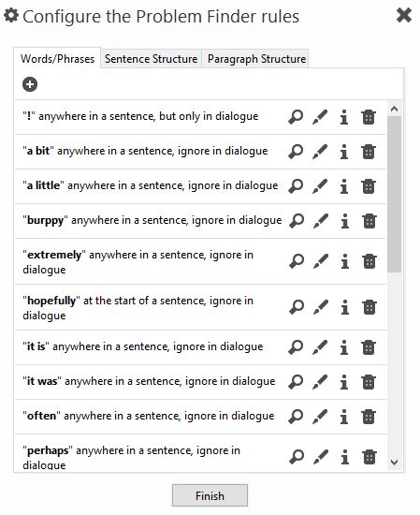The height and width of the screenshot is (515, 420).
Task: Show info for the "burppy" rule
Action: pos(344,221)
